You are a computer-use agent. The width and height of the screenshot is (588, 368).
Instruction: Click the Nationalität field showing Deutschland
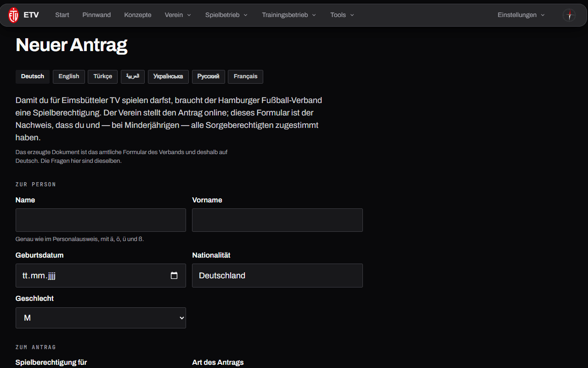coord(277,276)
